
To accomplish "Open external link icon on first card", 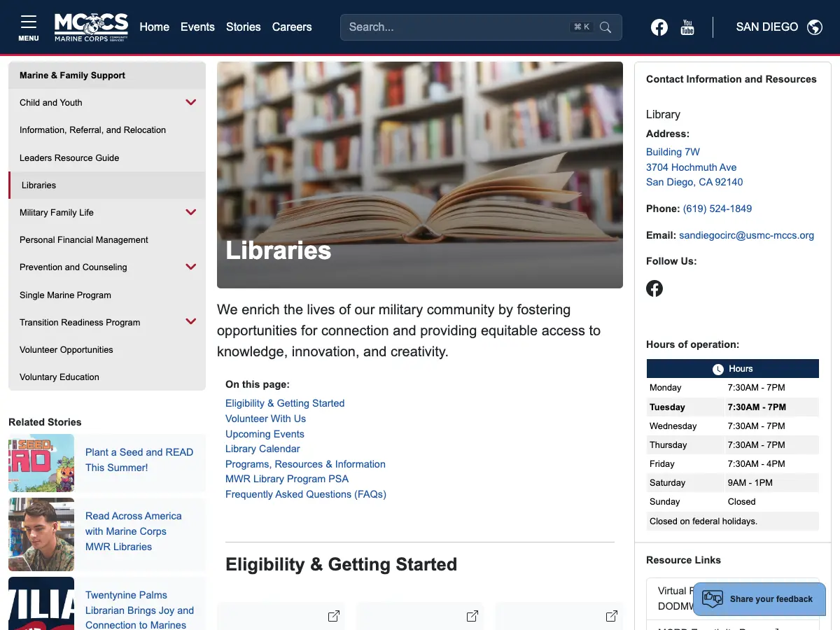I will coord(334,616).
